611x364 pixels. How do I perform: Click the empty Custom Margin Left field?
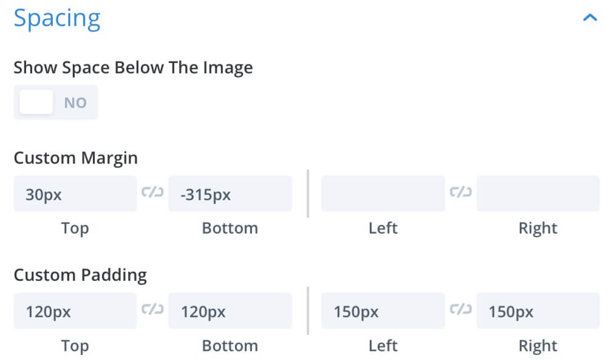coord(383,194)
